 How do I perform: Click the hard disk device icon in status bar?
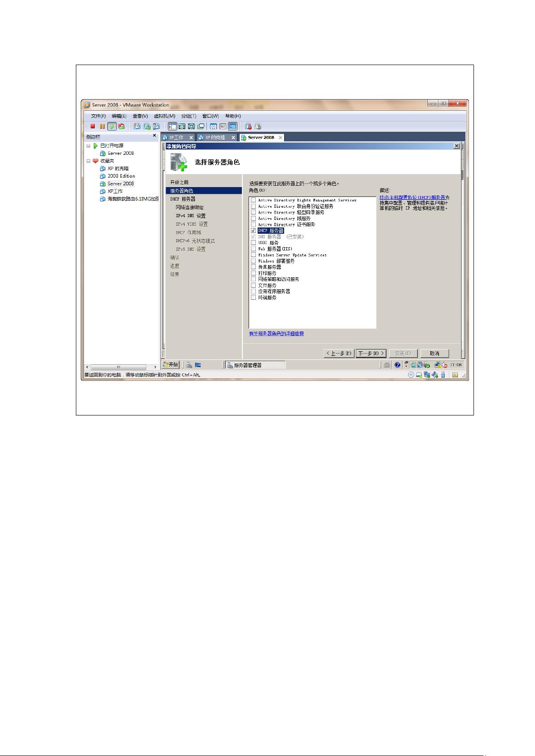point(419,375)
